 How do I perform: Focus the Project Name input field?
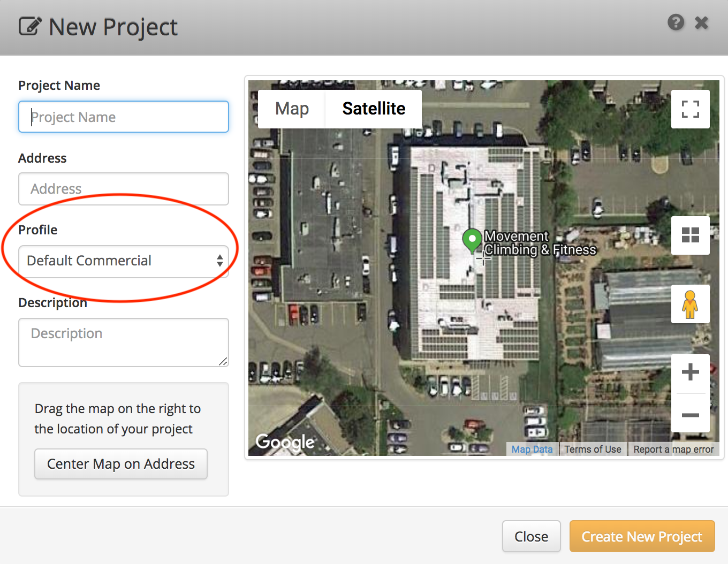[x=124, y=117]
